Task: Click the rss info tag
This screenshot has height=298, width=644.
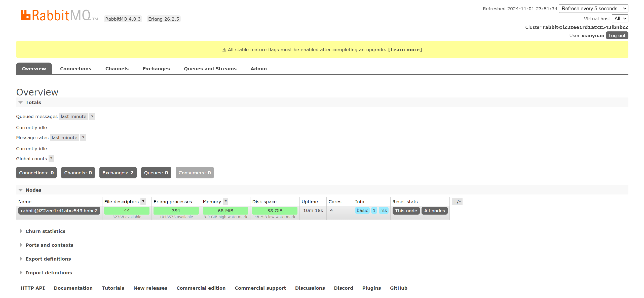Action: 384,210
